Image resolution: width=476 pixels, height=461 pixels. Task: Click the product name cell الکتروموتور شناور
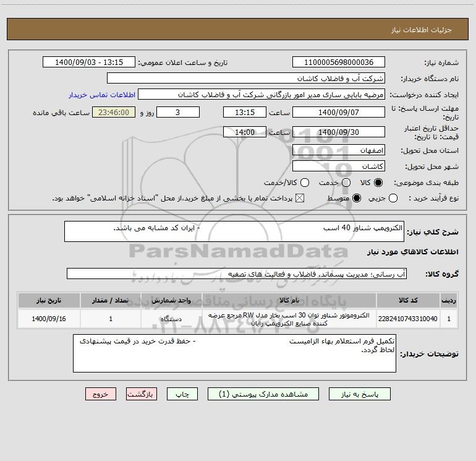point(289,319)
